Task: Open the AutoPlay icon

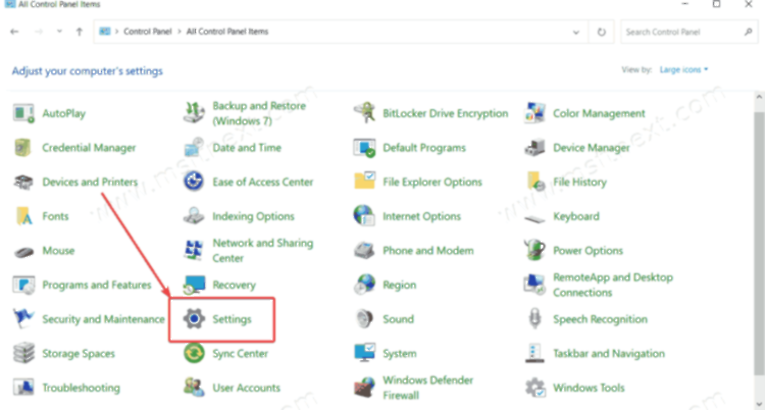Action: tap(23, 113)
